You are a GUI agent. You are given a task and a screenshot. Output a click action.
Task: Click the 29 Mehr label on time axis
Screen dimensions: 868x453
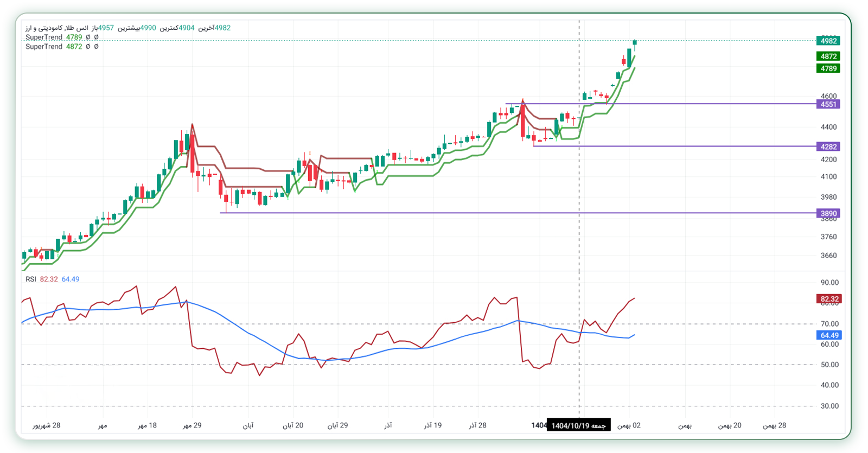point(192,425)
